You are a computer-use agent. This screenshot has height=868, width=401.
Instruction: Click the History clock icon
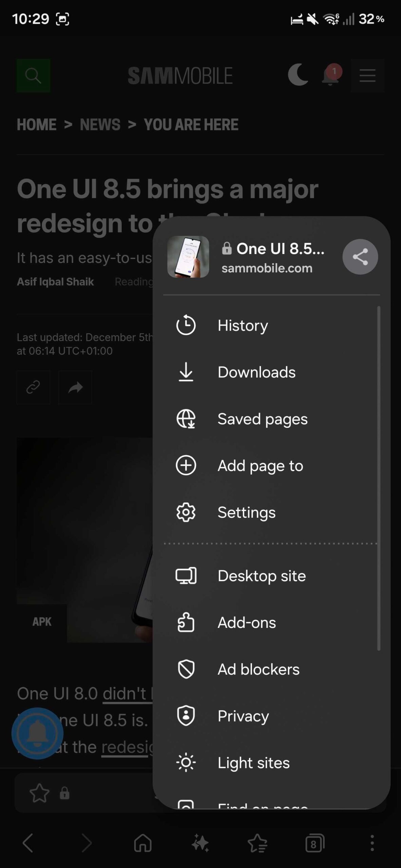[x=186, y=325]
